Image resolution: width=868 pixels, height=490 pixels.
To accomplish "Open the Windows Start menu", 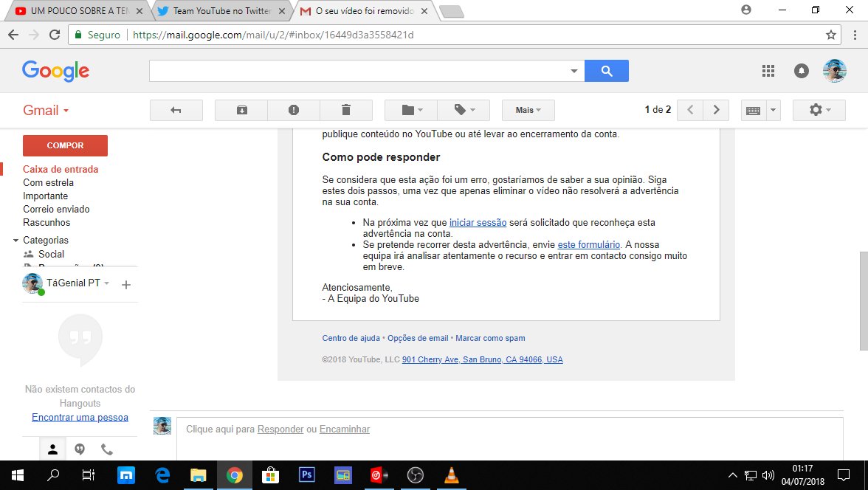I will click(x=17, y=475).
